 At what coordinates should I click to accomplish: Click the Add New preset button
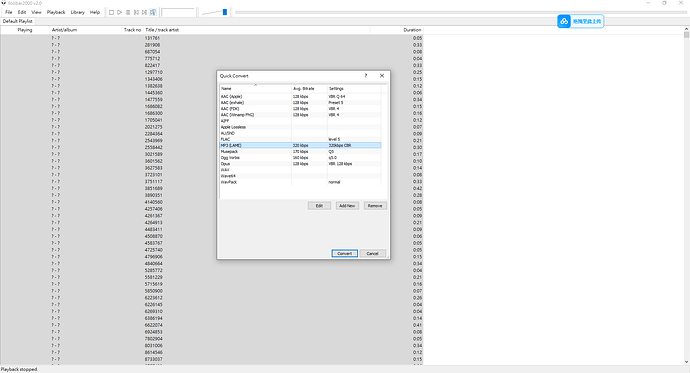pyautogui.click(x=347, y=206)
